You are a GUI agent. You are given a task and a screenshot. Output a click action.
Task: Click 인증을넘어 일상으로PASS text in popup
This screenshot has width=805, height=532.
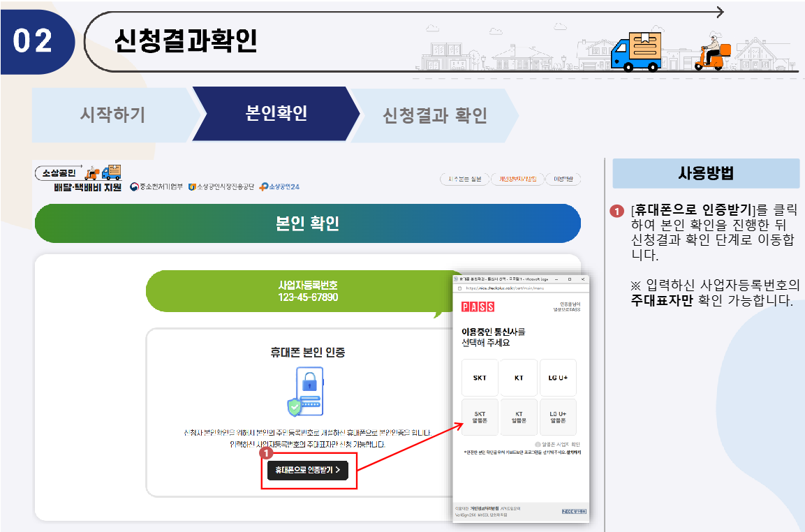click(x=566, y=306)
